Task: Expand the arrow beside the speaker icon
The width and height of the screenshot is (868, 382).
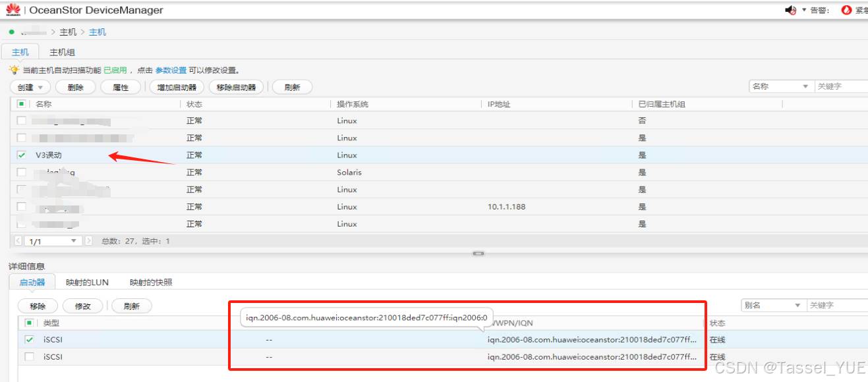Action: pos(804,10)
